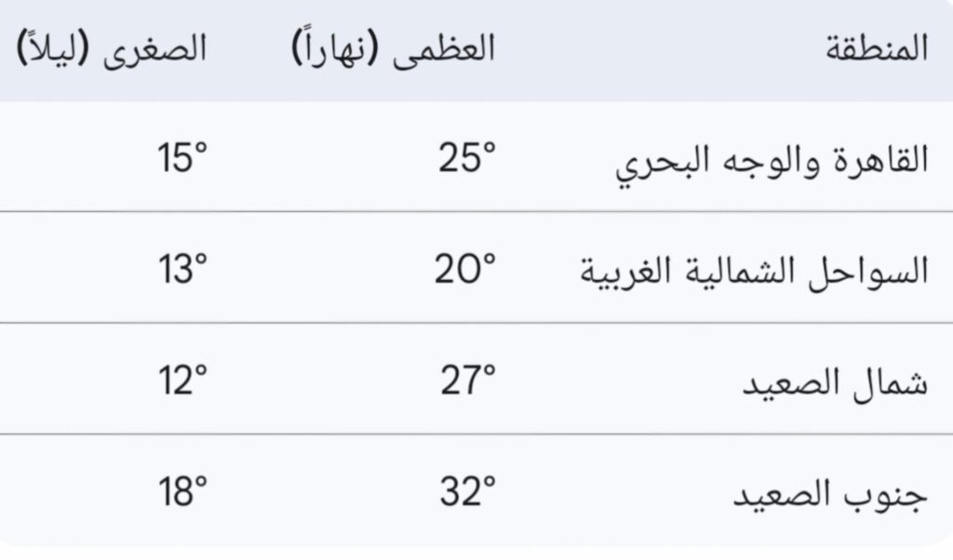Click the 13° night low value
The height and width of the screenshot is (560, 953).
[181, 271]
